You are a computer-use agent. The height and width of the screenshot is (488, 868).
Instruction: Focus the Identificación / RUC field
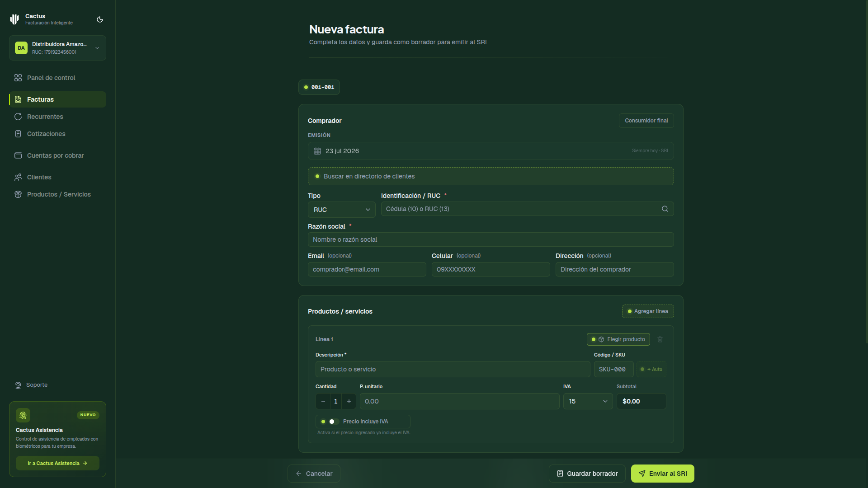pyautogui.click(x=528, y=209)
